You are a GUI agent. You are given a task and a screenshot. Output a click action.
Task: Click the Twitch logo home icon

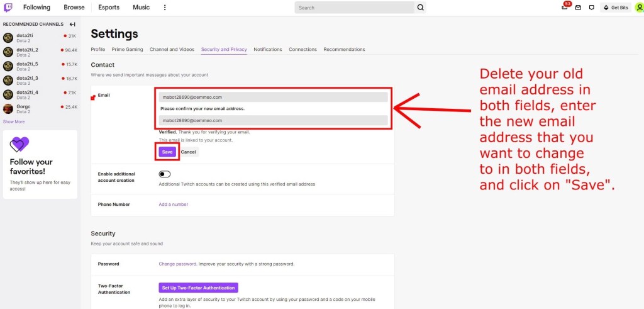click(x=8, y=8)
